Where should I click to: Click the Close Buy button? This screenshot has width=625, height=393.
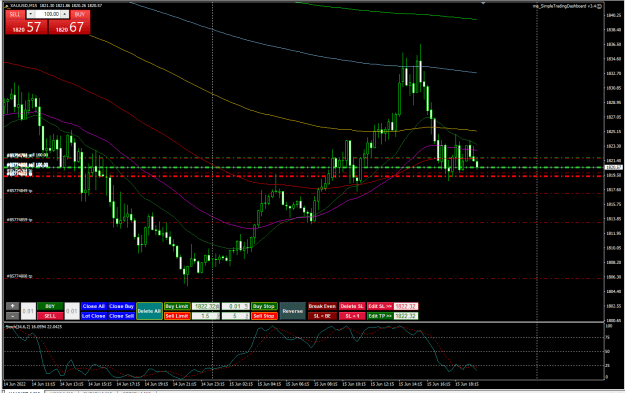[121, 306]
